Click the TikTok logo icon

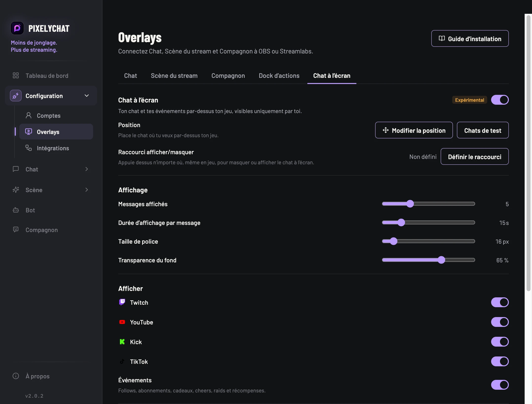[x=122, y=361]
